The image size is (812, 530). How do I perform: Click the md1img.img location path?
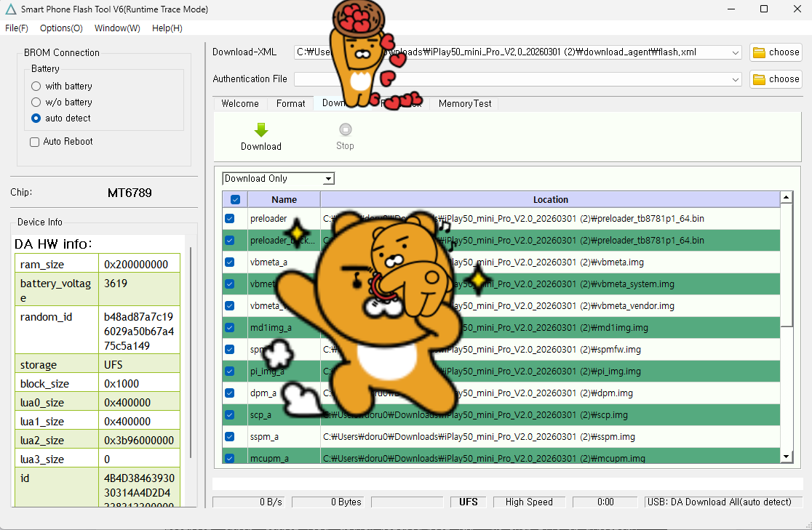click(x=550, y=328)
